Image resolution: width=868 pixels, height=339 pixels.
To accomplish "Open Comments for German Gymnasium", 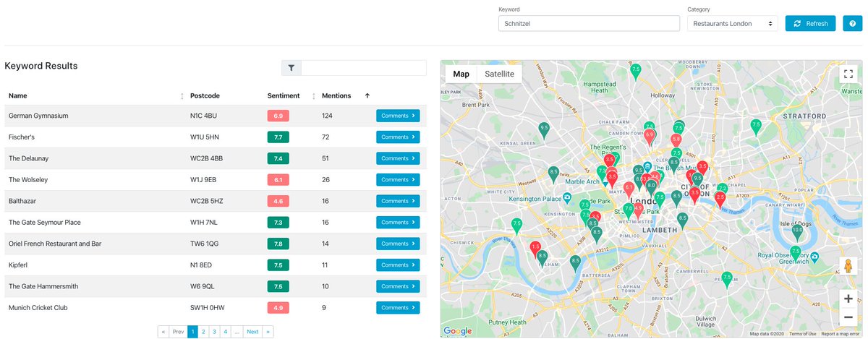I will pos(398,116).
